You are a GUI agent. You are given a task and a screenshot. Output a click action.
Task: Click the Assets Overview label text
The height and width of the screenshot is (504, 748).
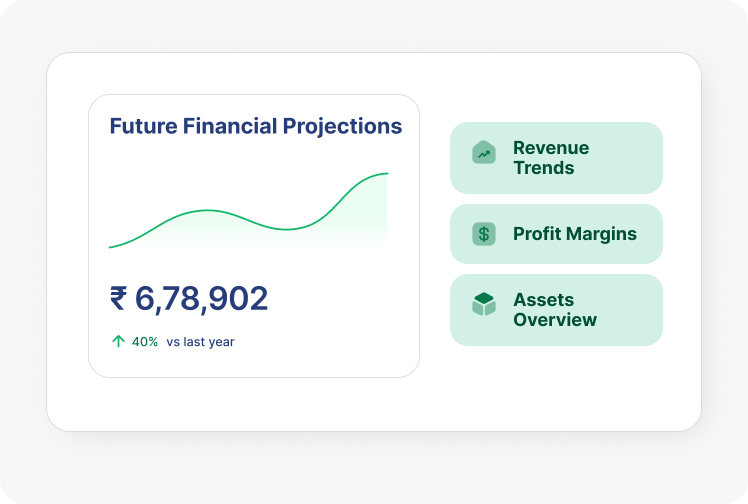pos(554,310)
